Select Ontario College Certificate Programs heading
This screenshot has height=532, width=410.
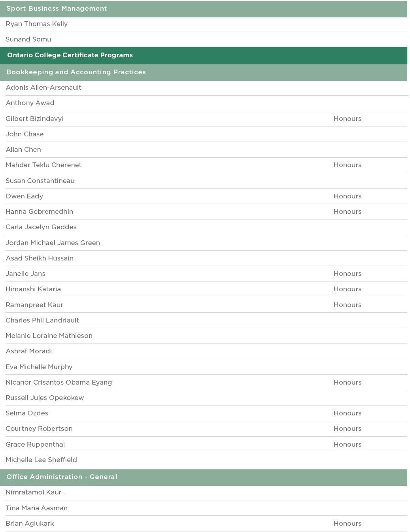pos(70,55)
